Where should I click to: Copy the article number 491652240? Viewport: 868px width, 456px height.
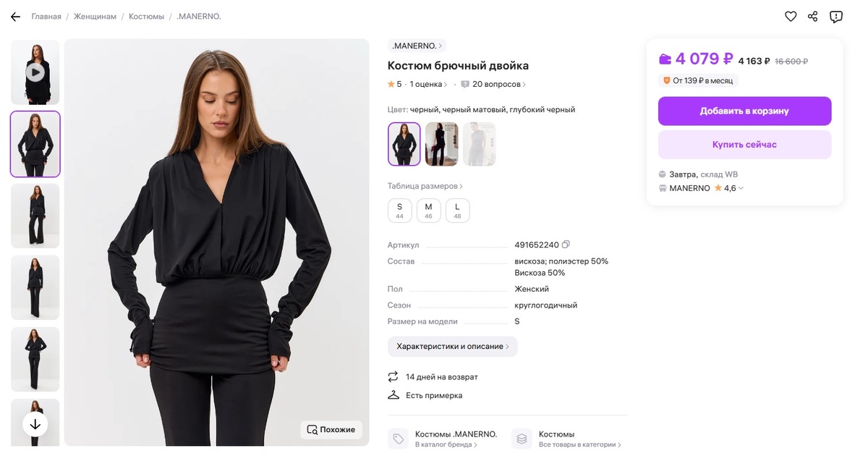point(566,245)
